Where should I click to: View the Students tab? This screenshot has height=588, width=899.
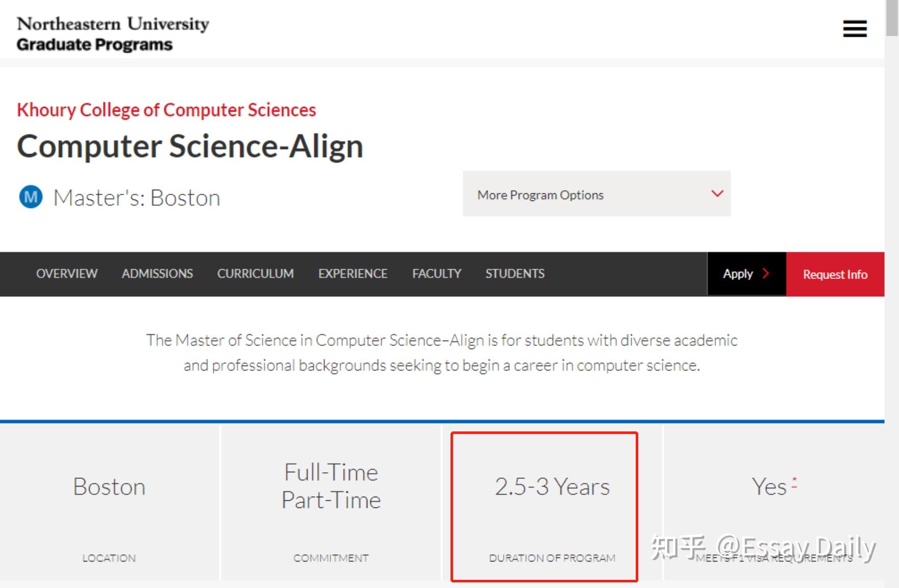[x=515, y=274]
